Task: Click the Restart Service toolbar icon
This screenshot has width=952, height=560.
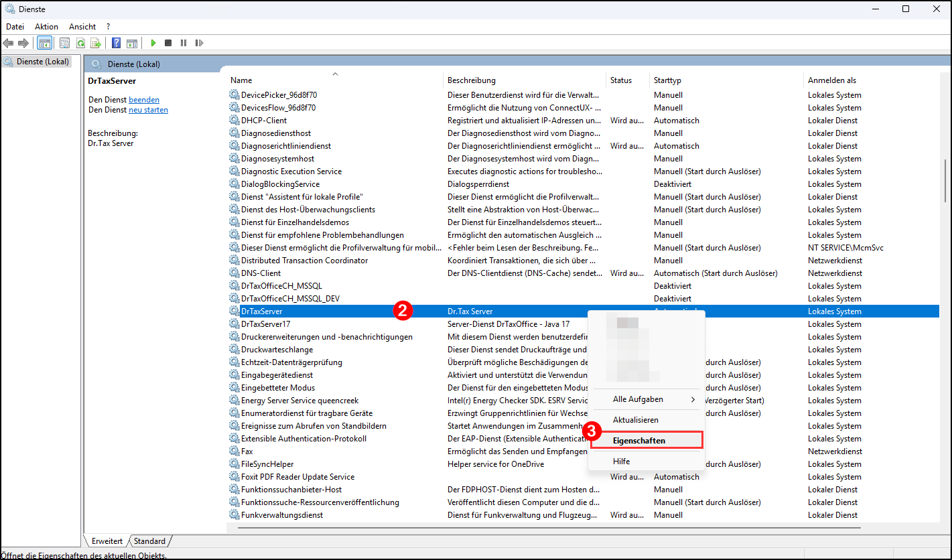Action: [x=199, y=43]
